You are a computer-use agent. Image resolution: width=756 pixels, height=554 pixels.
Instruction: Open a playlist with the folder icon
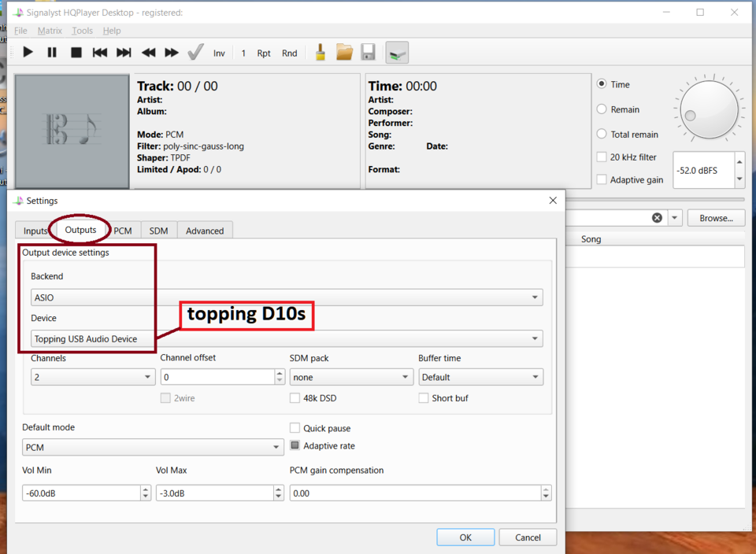344,52
